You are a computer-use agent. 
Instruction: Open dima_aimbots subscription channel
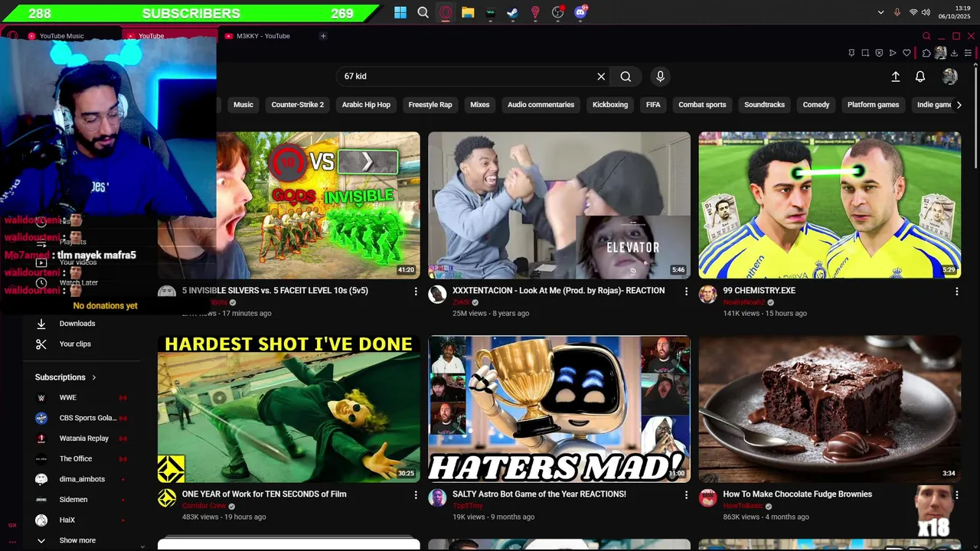80,479
